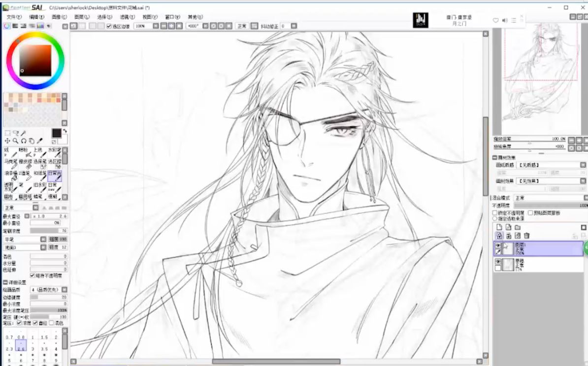This screenshot has height=366, width=588.
Task: Choose the 旧水彩 brush preset
Action: (40, 187)
